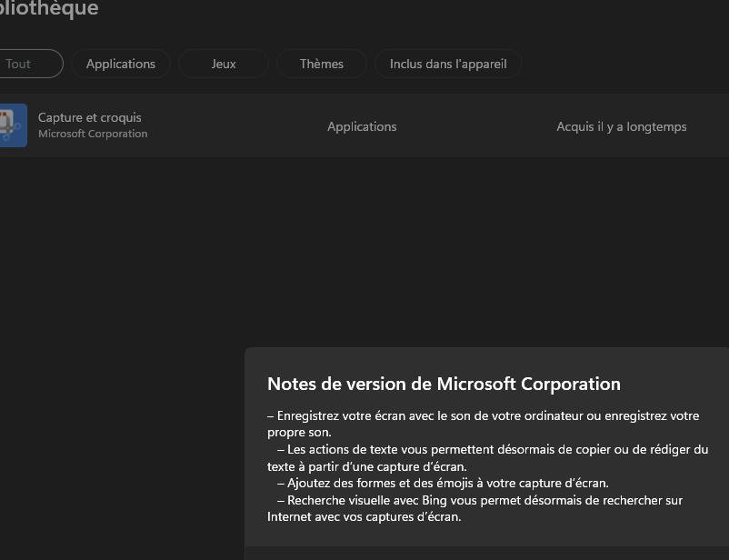Filter library by Applications chip

121,64
